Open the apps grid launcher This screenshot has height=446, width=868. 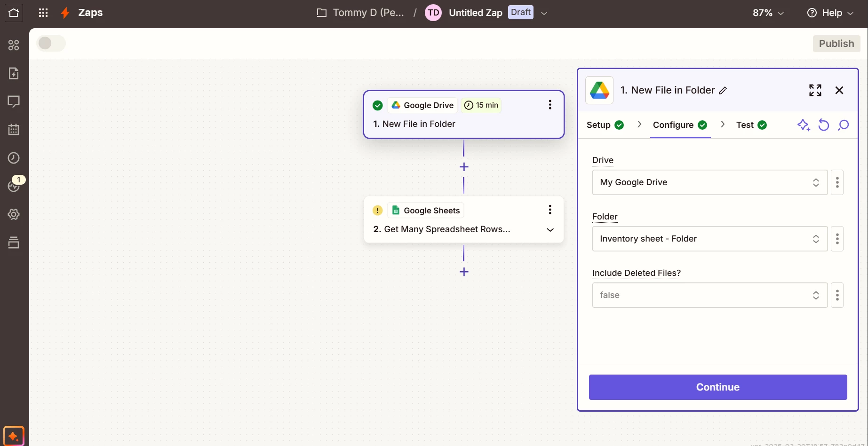tap(43, 13)
